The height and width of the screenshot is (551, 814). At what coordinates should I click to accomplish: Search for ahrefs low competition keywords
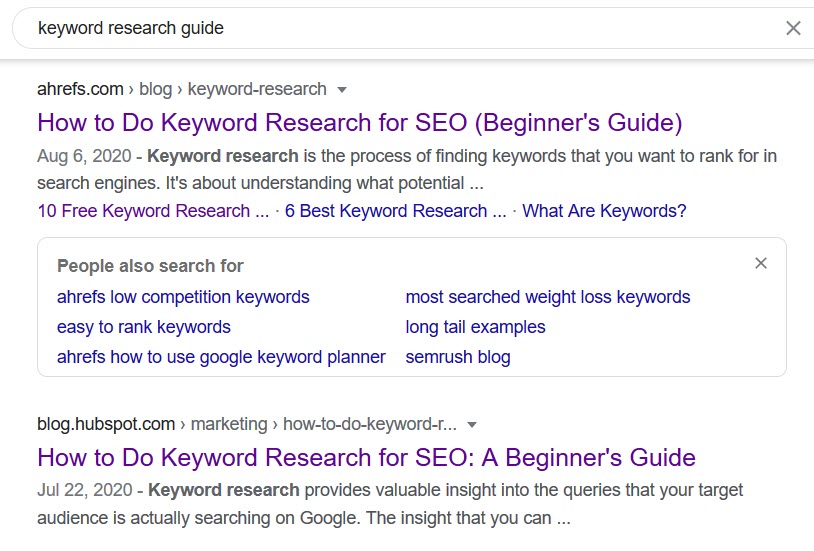pos(183,297)
